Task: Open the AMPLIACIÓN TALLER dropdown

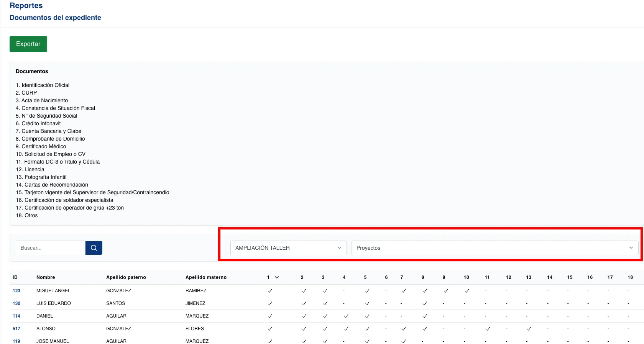Action: 288,248
